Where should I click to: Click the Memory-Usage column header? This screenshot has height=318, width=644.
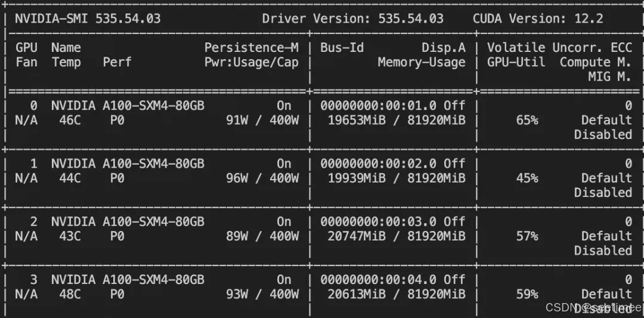[x=421, y=62]
